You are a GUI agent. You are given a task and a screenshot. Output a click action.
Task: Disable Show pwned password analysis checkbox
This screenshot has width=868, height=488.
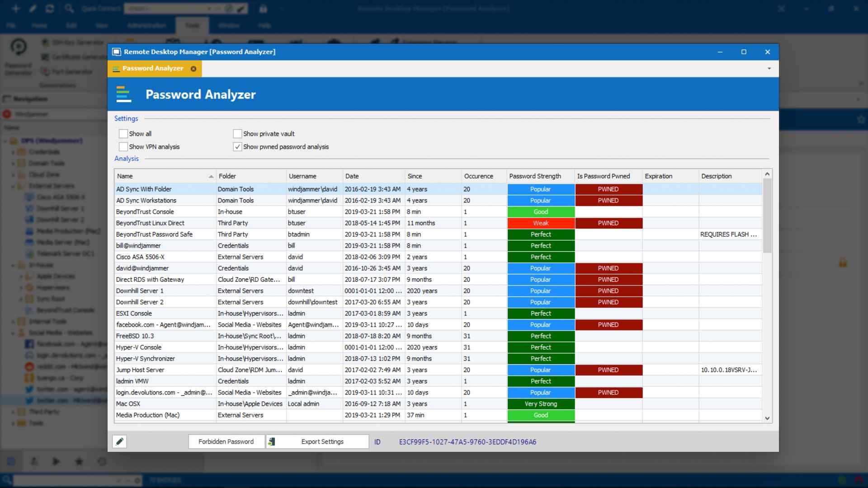237,146
